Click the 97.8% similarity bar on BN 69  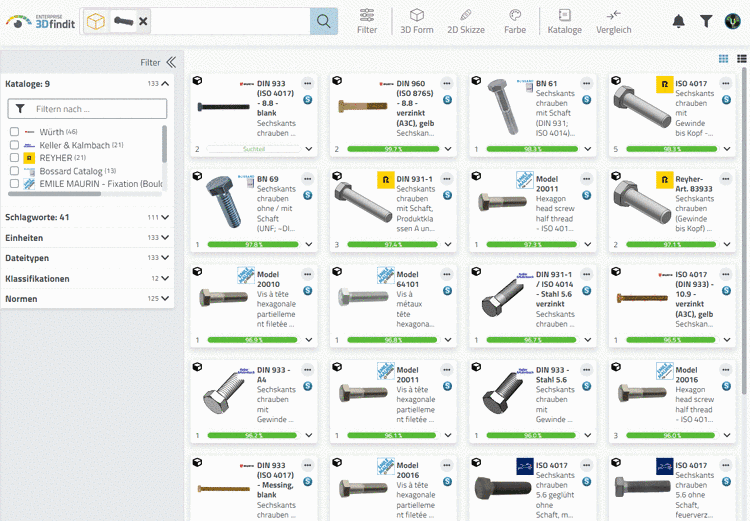click(x=254, y=244)
